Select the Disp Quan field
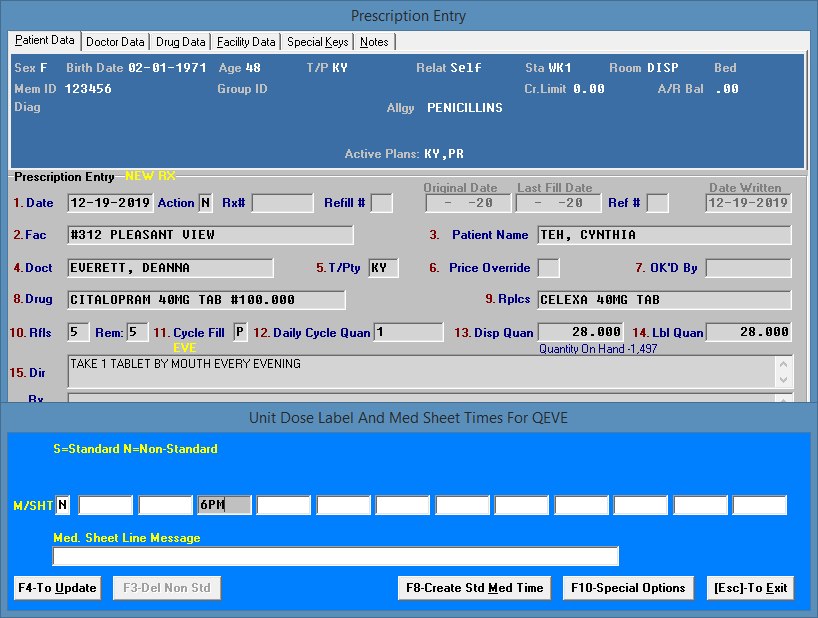The height and width of the screenshot is (618, 818). pyautogui.click(x=582, y=332)
